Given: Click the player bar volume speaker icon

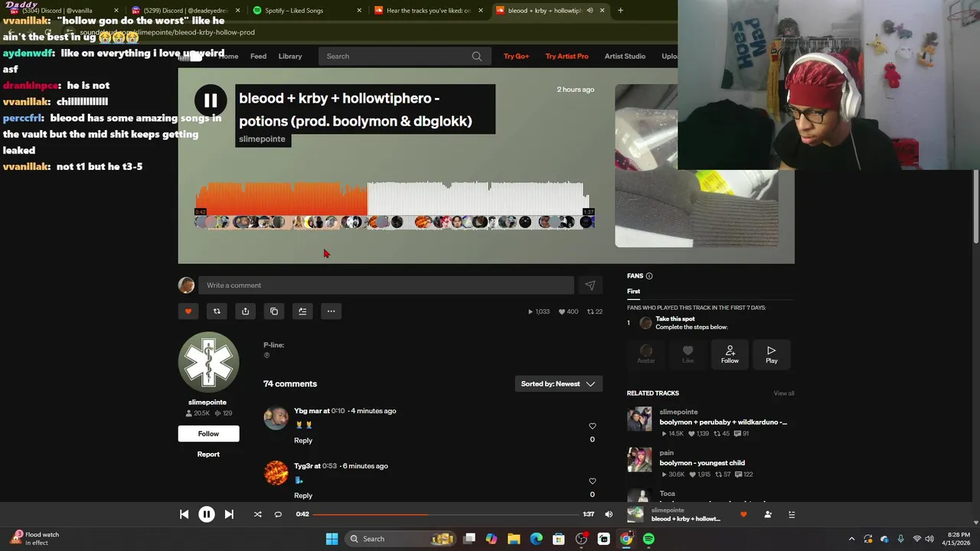Looking at the screenshot, I should click(x=609, y=514).
